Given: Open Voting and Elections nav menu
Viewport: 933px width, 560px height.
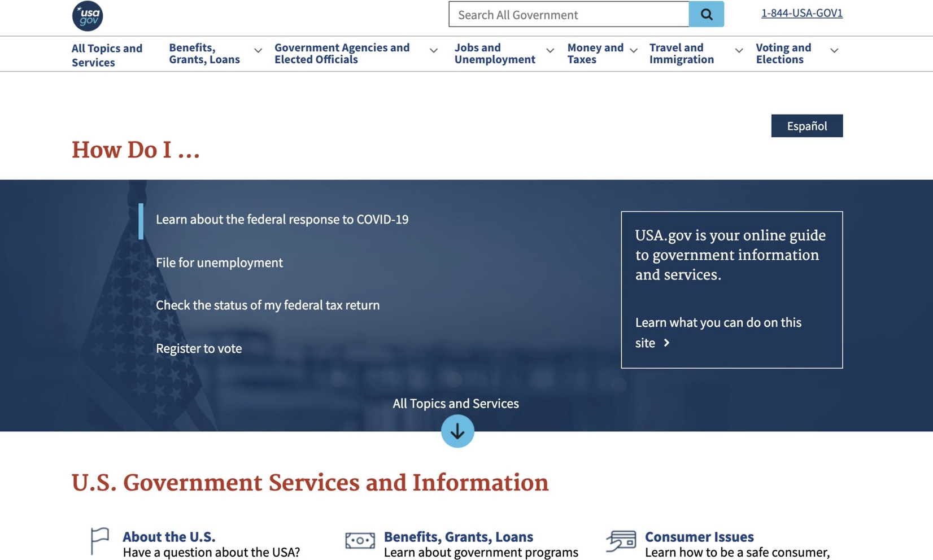Looking at the screenshot, I should 783,54.
